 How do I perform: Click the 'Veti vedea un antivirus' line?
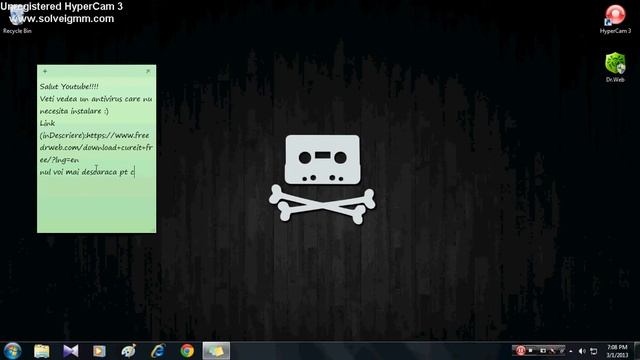[96, 99]
